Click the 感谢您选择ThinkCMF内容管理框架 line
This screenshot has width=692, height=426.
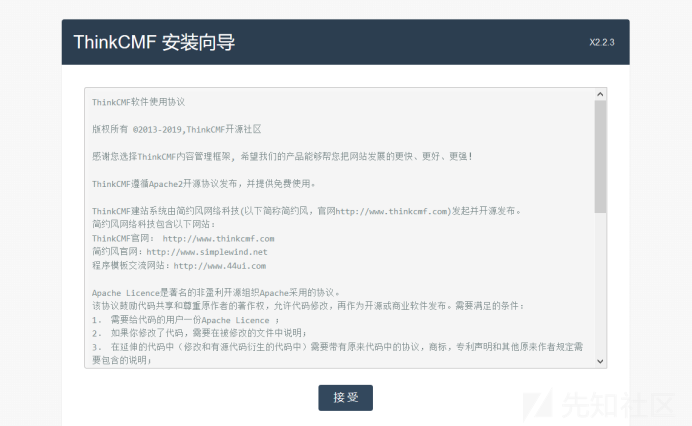point(282,156)
